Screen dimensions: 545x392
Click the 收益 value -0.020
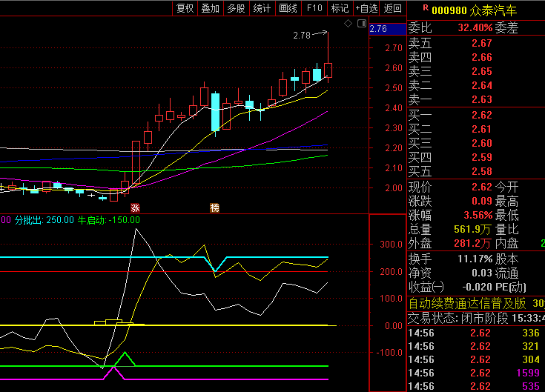pyautogui.click(x=477, y=287)
